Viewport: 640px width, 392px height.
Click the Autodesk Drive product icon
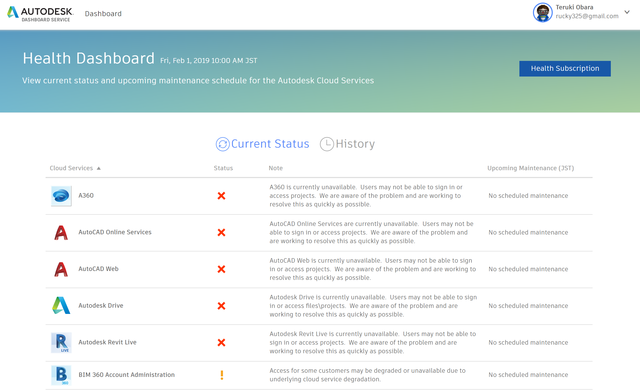point(61,305)
